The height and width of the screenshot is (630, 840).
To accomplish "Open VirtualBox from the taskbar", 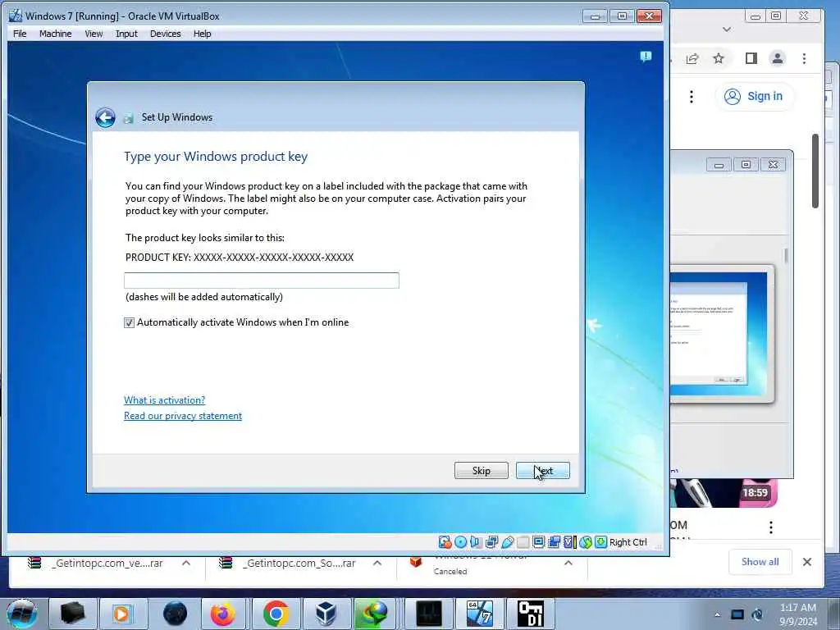I will pyautogui.click(x=326, y=614).
